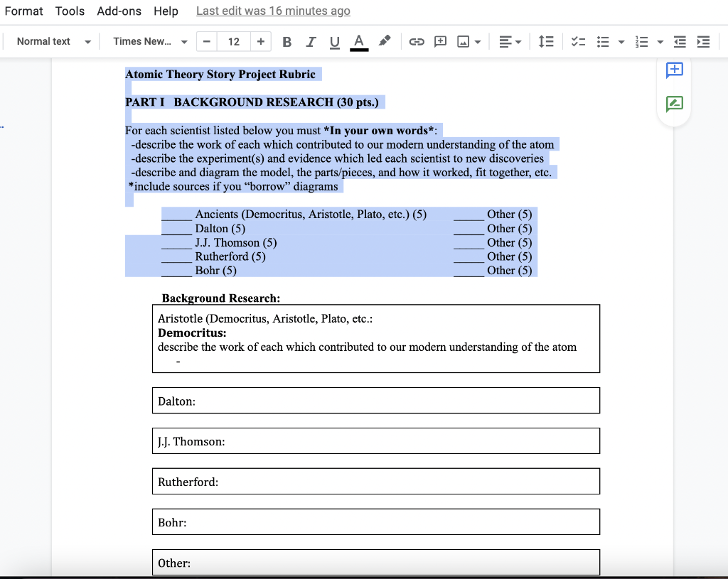The image size is (728, 579).
Task: Decrease the indent
Action: click(679, 42)
